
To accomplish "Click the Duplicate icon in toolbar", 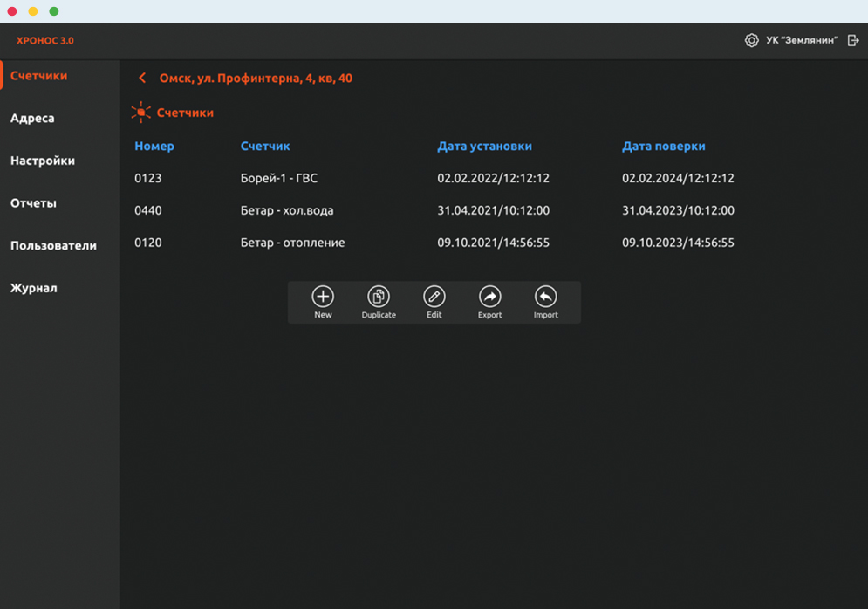I will click(379, 297).
